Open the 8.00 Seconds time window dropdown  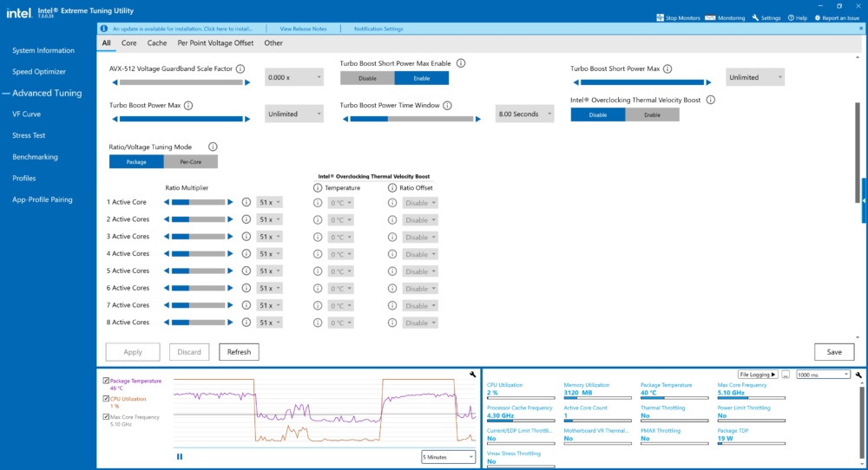point(524,114)
